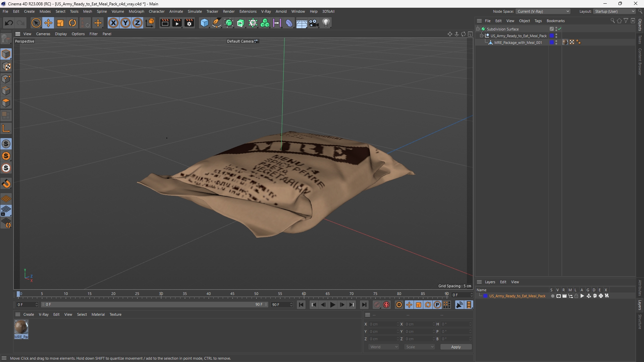Toggle viewport maximize icon
This screenshot has height=362, width=644.
[470, 34]
